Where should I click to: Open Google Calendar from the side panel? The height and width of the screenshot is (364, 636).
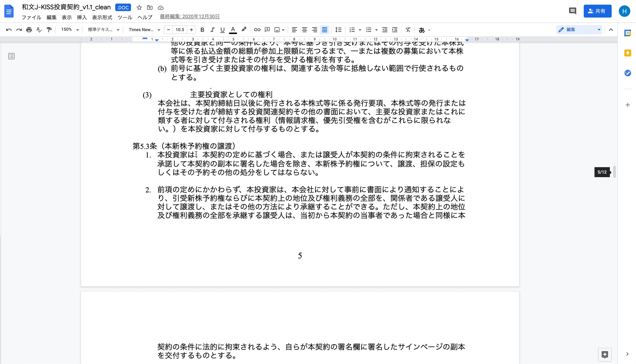tap(628, 33)
